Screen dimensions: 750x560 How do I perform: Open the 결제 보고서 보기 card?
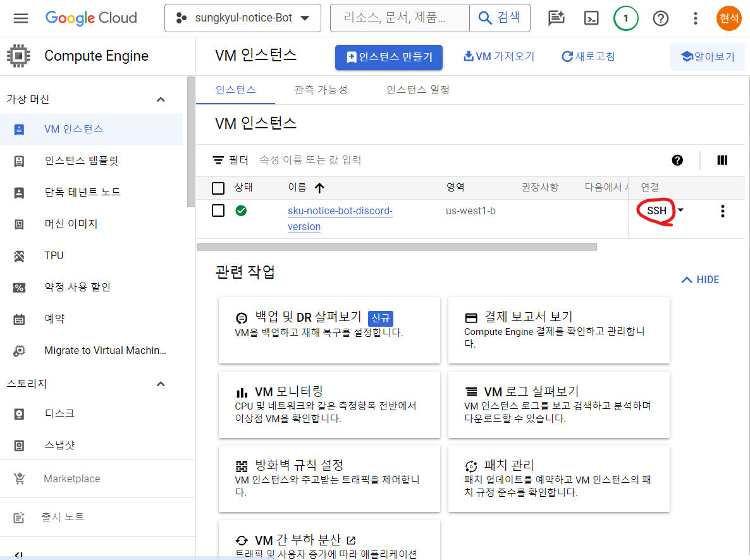coord(558,330)
